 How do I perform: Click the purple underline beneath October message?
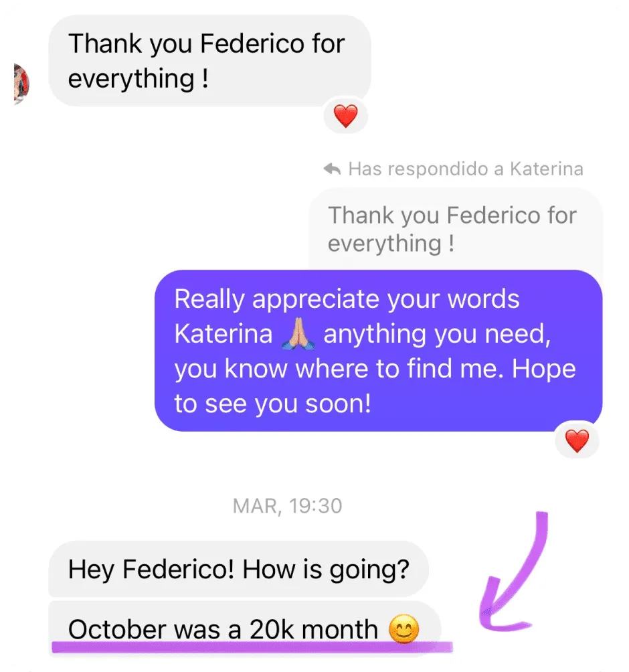click(x=252, y=647)
